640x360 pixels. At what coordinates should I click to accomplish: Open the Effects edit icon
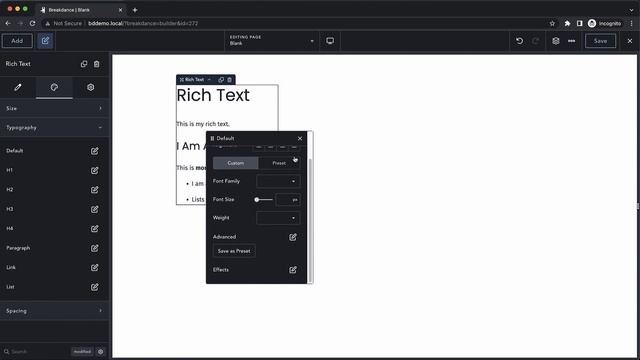tap(293, 270)
